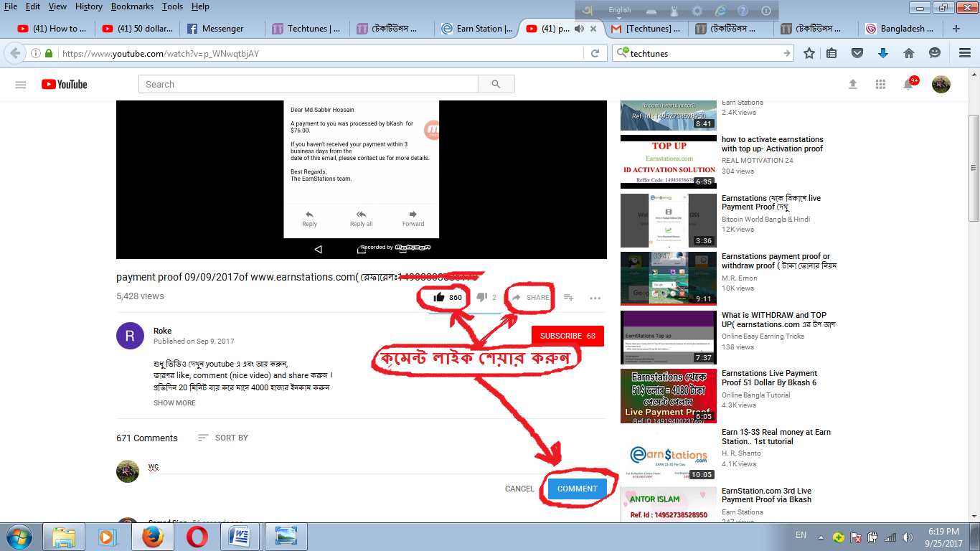Open the 3:36 Earnstations live payment thumbnail

pyautogui.click(x=668, y=220)
